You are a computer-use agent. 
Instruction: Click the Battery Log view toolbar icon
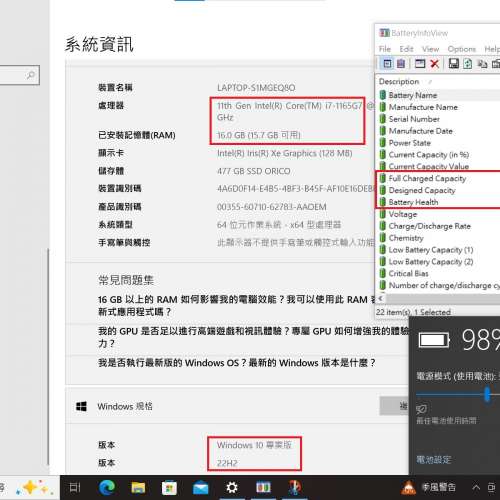pos(401,63)
